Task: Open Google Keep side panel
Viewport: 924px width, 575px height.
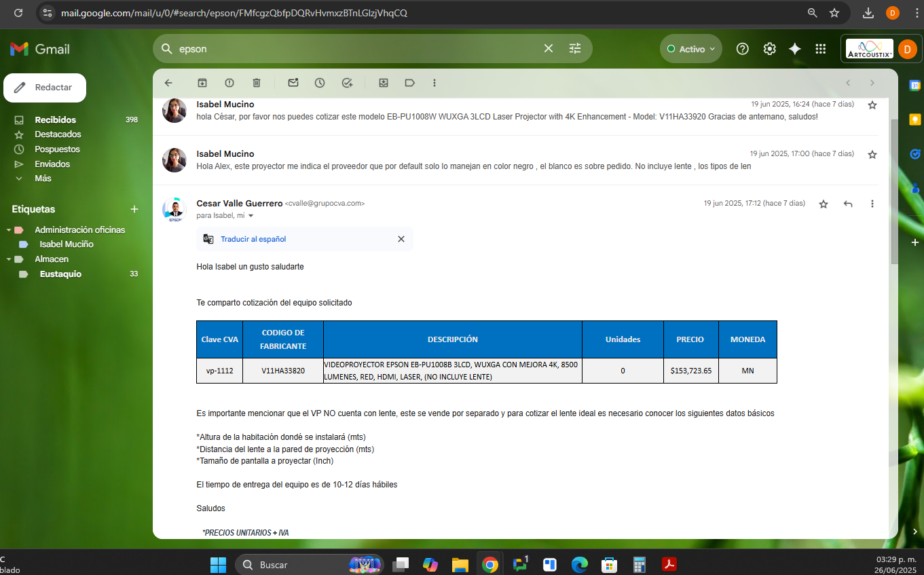Action: [915, 119]
